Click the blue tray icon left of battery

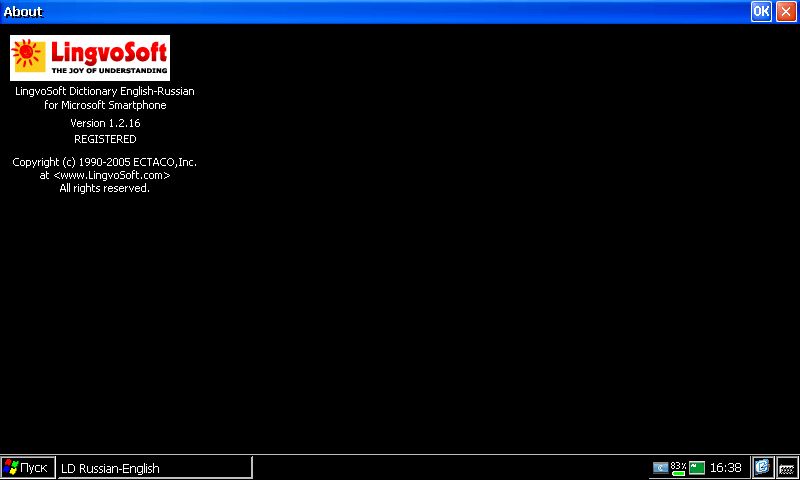click(x=660, y=467)
